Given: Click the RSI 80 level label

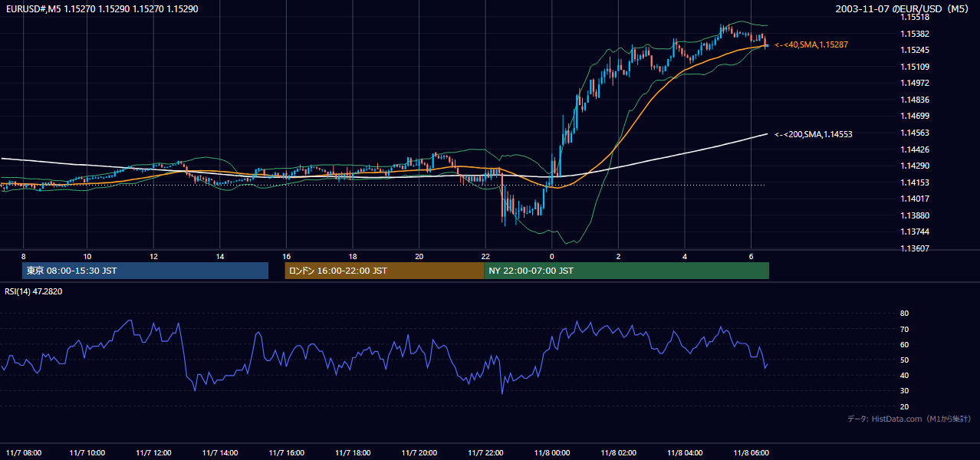Looking at the screenshot, I should tap(905, 314).
